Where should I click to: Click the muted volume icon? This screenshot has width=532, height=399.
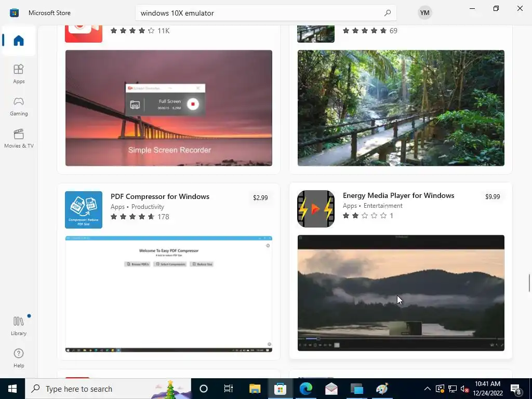pos(465,389)
